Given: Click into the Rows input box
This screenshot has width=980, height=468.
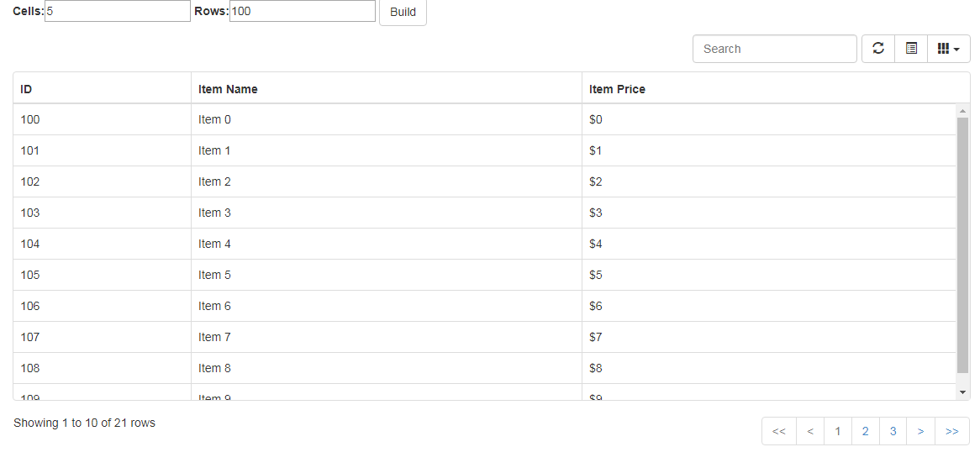Looking at the screenshot, I should tap(303, 11).
